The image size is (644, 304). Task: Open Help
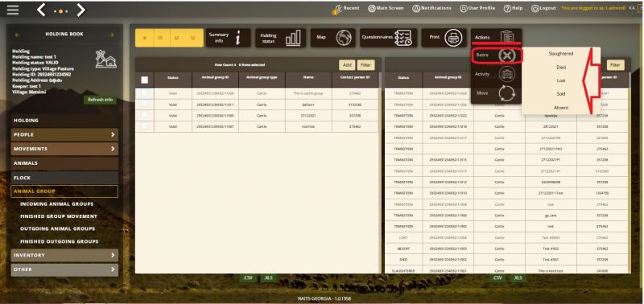[x=513, y=8]
